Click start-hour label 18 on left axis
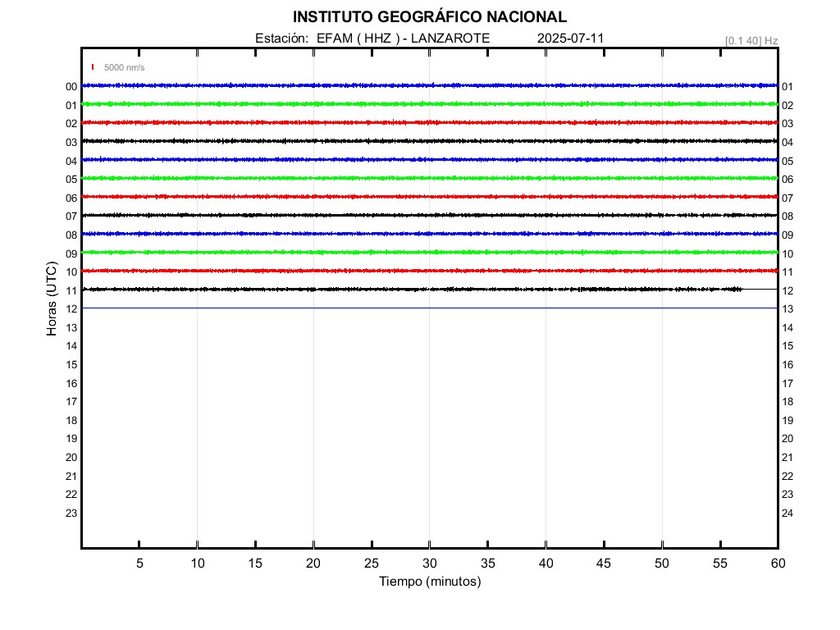This screenshot has height=630, width=840. click(x=71, y=421)
